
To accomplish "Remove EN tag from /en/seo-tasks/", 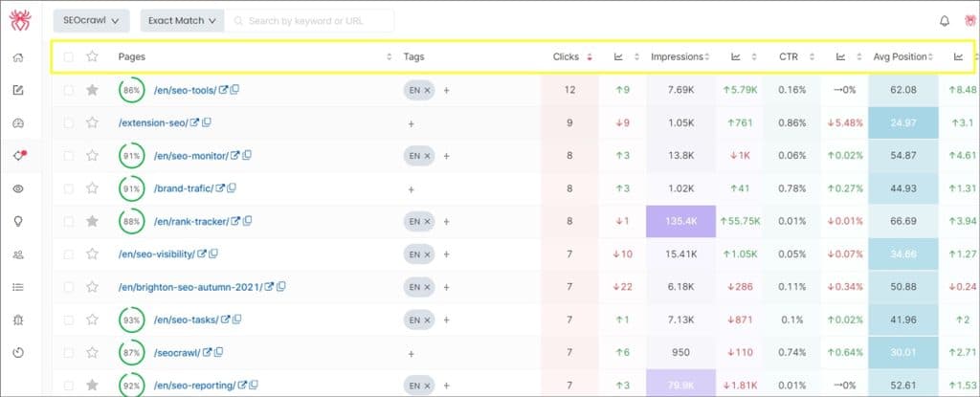I will 428,320.
